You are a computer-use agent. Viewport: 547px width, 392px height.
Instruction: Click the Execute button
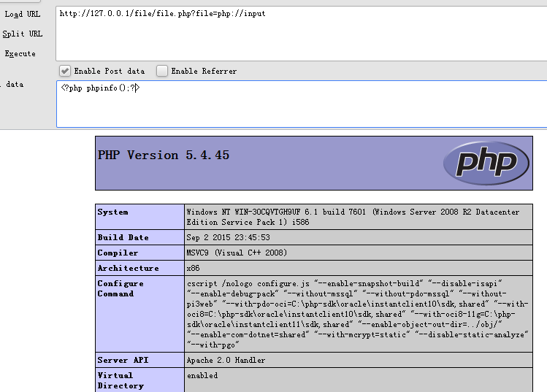point(20,54)
